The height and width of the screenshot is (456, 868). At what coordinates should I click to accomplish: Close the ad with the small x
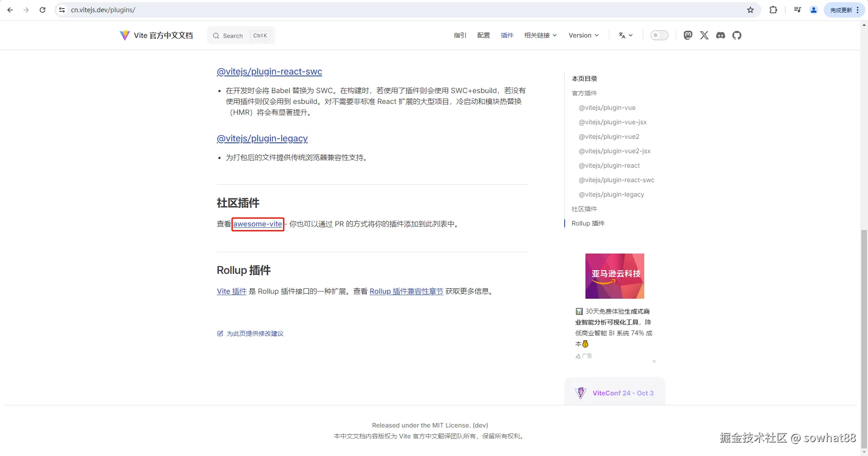(x=654, y=362)
